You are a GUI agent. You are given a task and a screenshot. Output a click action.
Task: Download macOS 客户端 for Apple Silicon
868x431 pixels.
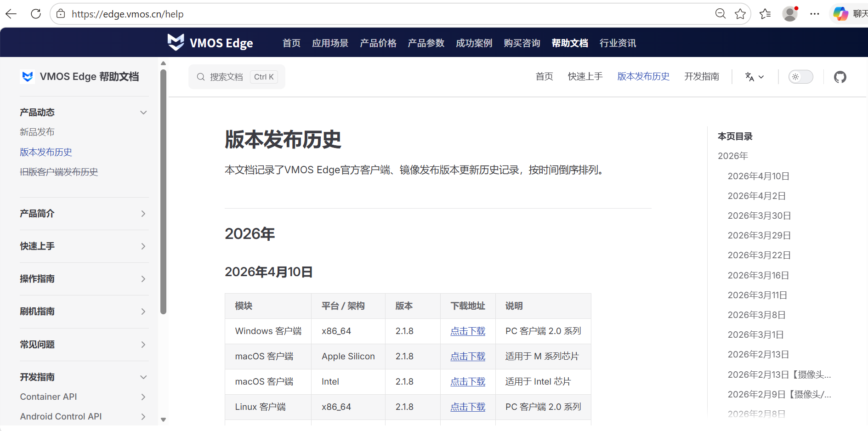(x=468, y=356)
